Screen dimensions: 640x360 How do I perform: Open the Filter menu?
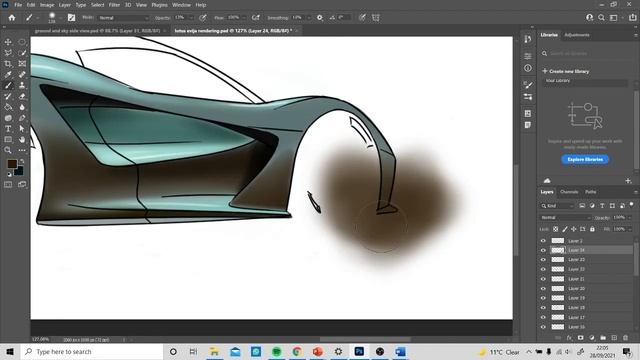click(114, 5)
